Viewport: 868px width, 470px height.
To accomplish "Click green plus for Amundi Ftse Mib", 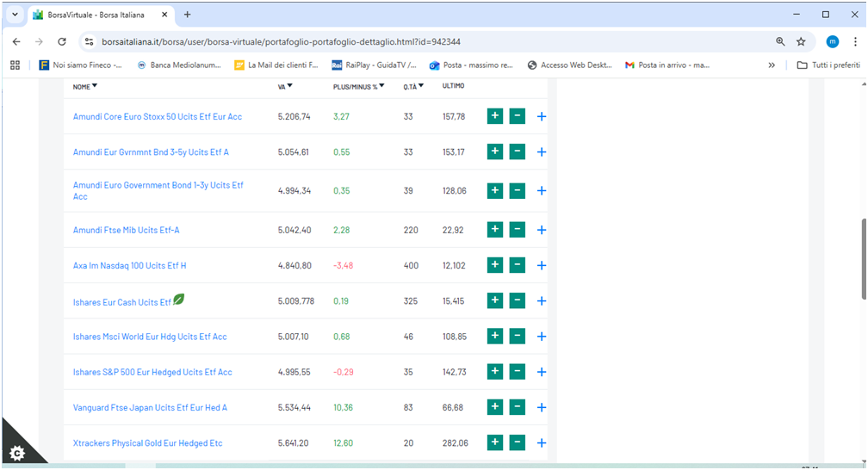I will coord(495,230).
